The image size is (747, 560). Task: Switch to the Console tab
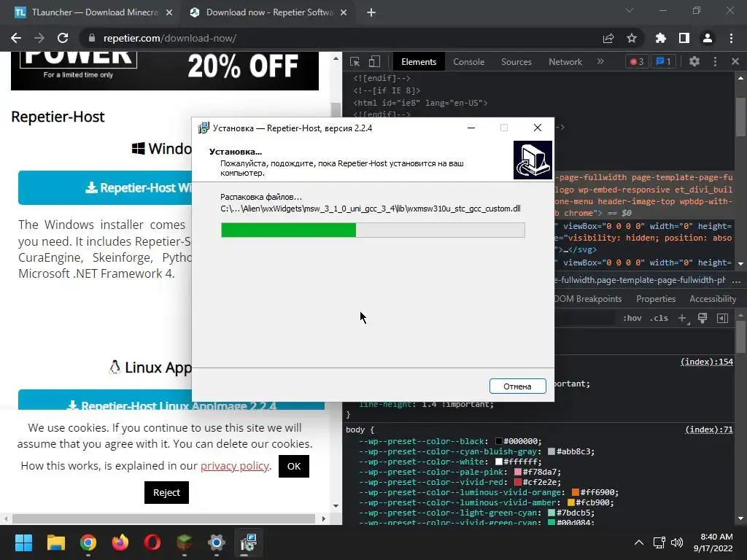469,62
